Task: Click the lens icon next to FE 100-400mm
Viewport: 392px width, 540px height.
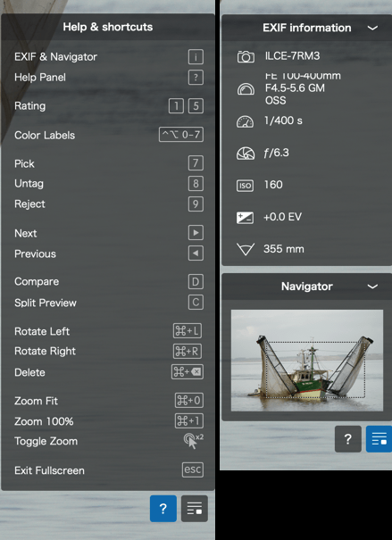Action: [x=246, y=89]
